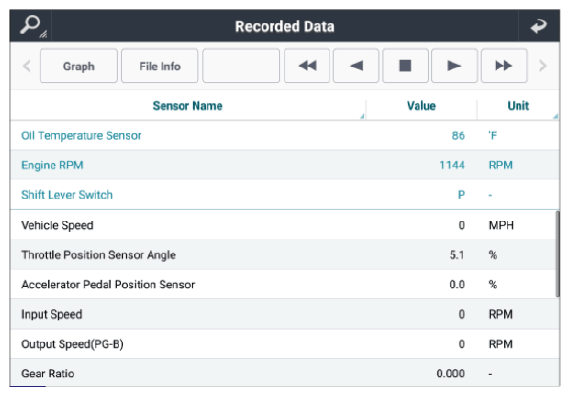Click the MPH unit cell
The width and height of the screenshot is (570, 396).
click(501, 225)
